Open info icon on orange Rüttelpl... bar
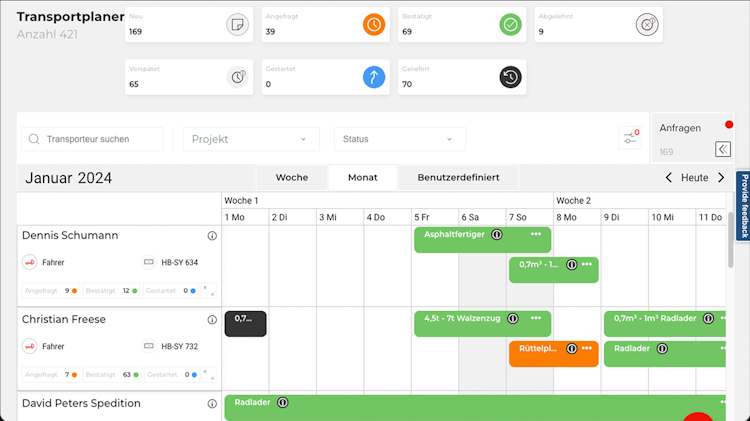 coord(571,349)
